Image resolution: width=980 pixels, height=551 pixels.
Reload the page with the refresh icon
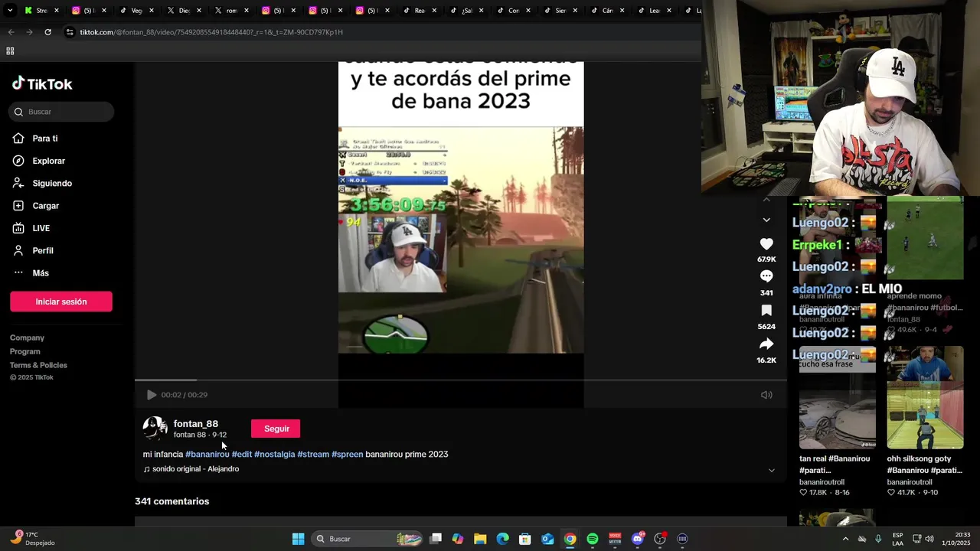[x=47, y=32]
